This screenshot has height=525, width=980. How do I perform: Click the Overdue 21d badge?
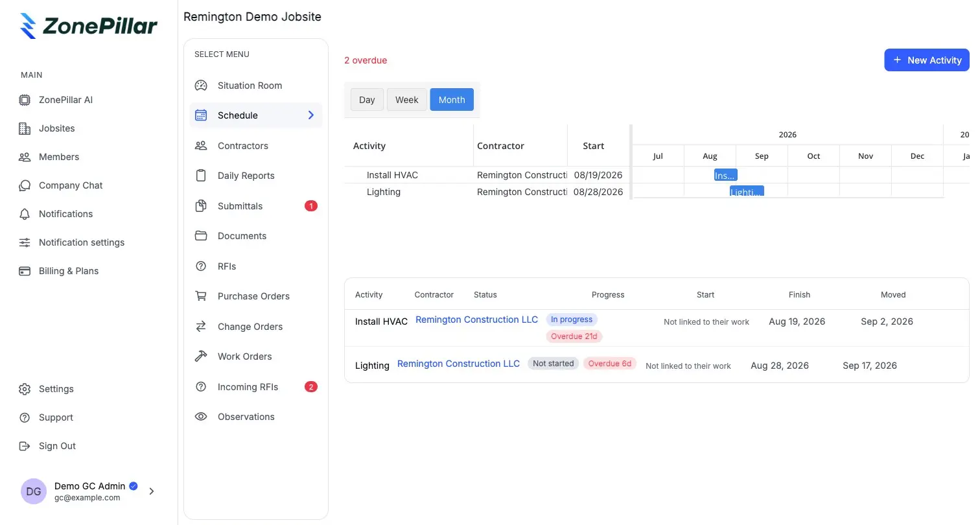coord(574,336)
